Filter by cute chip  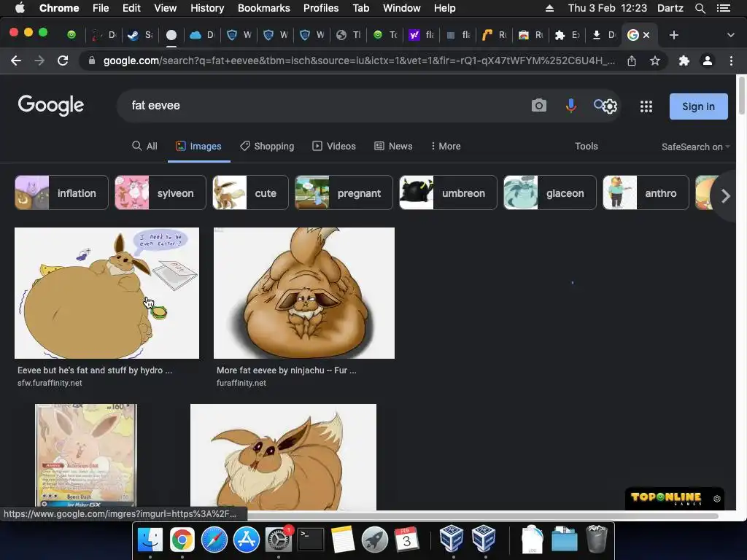pyautogui.click(x=250, y=192)
